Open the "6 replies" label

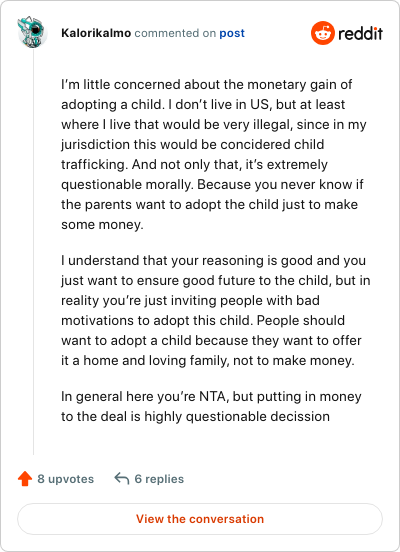tap(159, 479)
